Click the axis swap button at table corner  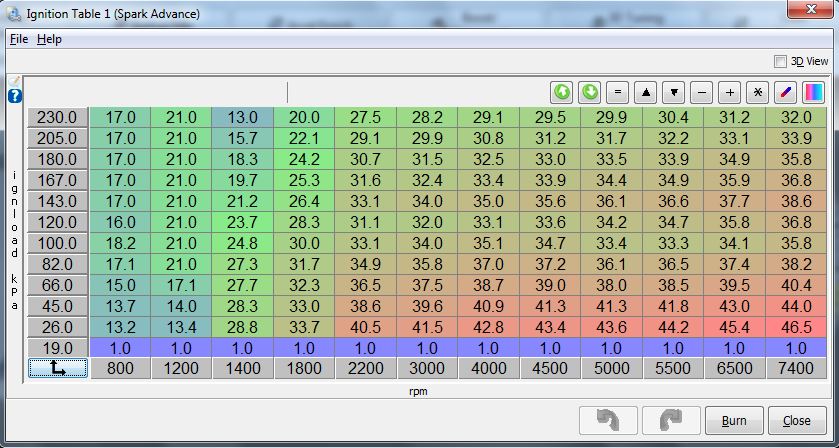tap(58, 368)
